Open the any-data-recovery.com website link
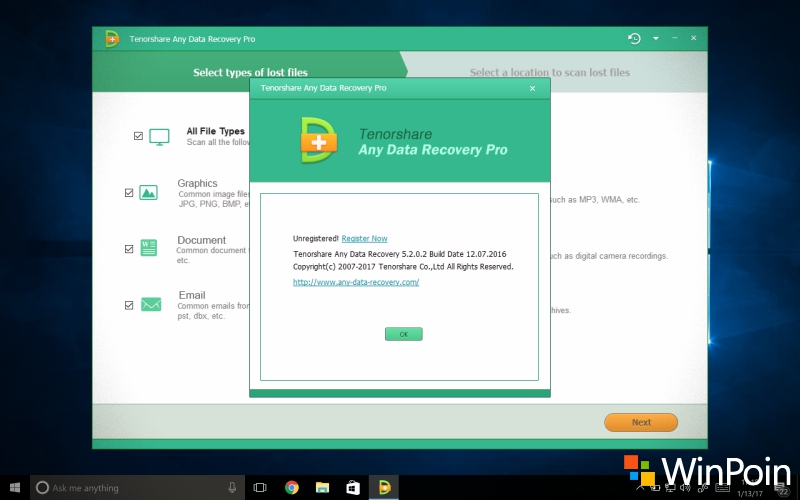The image size is (800, 500). (356, 282)
